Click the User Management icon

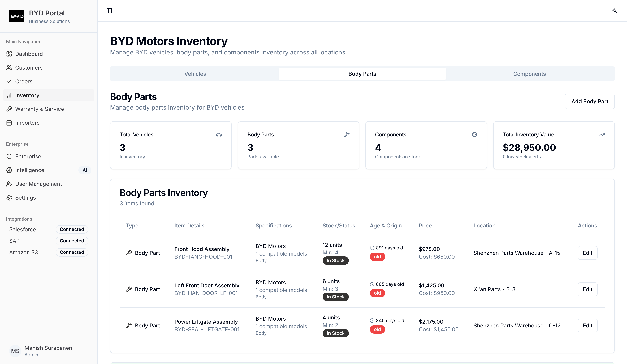(9, 184)
